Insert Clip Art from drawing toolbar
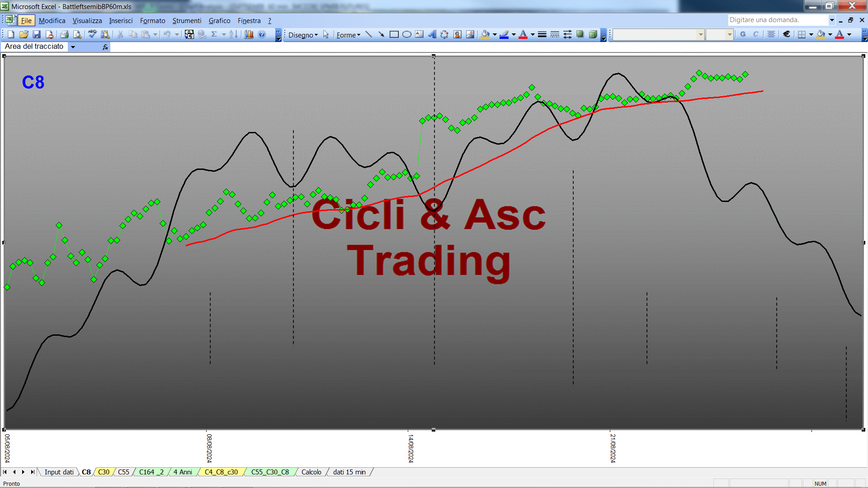This screenshot has width=868, height=488. (458, 35)
